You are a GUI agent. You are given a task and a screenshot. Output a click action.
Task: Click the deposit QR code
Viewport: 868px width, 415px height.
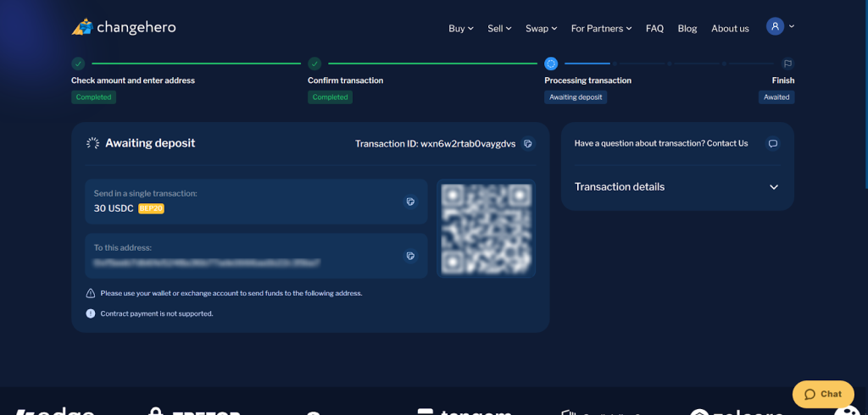pos(487,229)
